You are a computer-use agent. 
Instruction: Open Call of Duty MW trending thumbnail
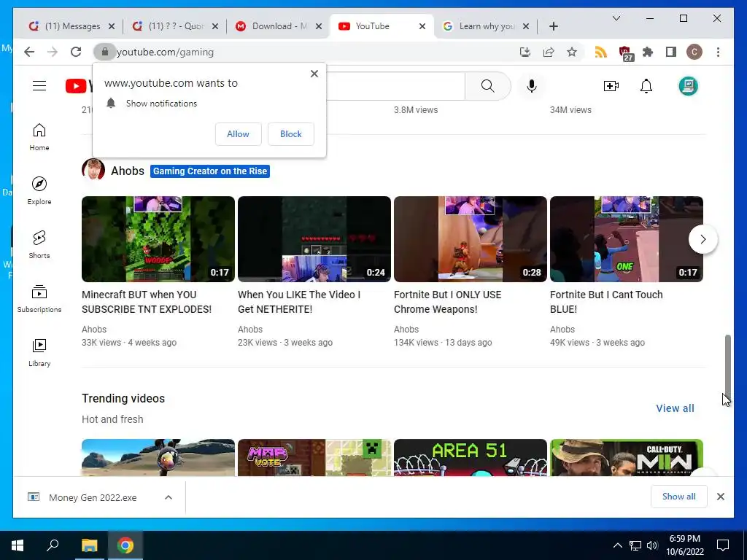pyautogui.click(x=627, y=458)
